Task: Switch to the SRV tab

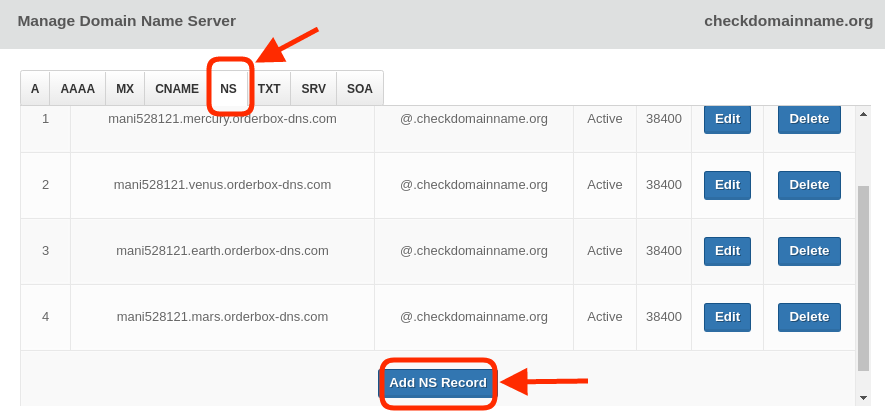Action: coord(314,89)
